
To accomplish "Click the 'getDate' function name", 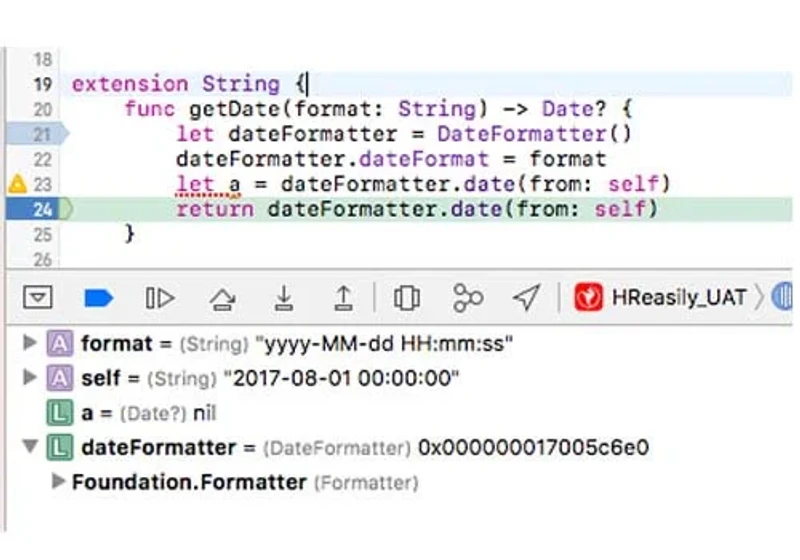I will click(234, 109).
